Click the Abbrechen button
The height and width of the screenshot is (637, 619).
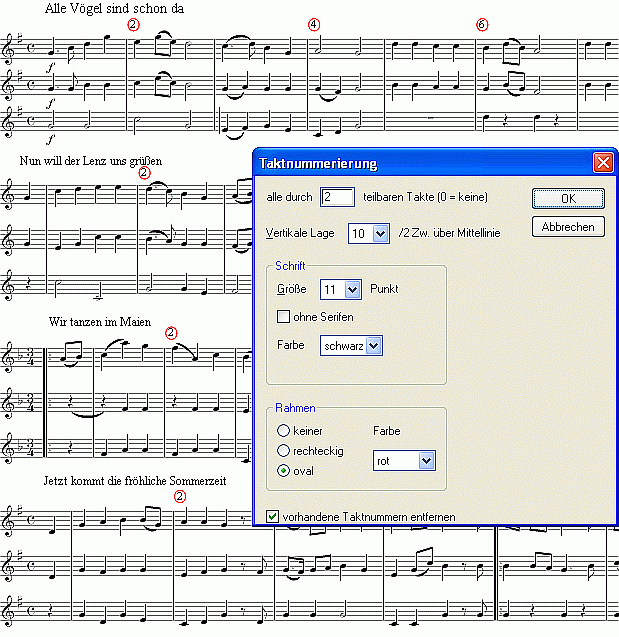568,227
